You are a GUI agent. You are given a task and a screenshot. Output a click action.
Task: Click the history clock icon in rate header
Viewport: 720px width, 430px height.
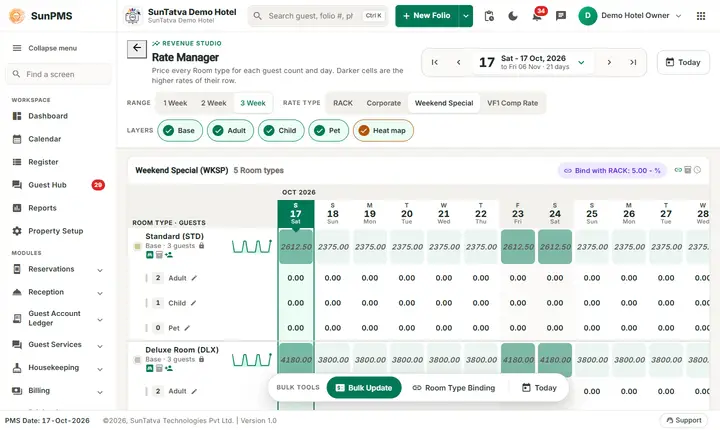pyautogui.click(x=698, y=170)
